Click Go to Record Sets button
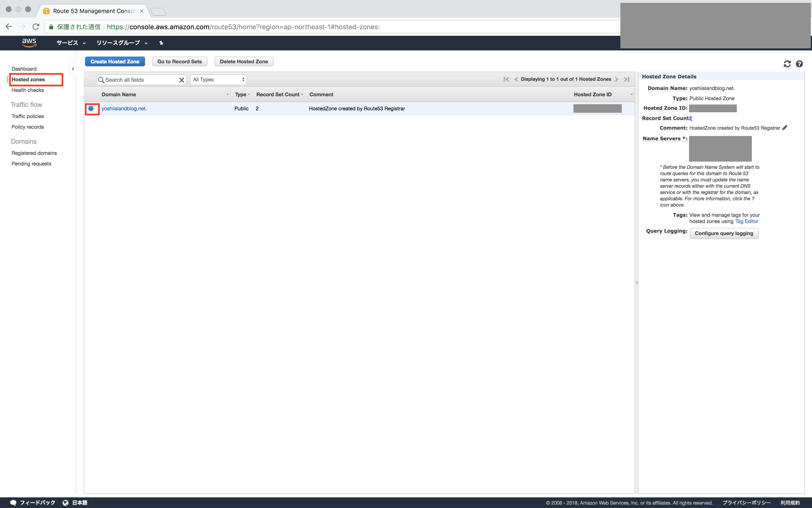This screenshot has width=812, height=508. pos(180,61)
